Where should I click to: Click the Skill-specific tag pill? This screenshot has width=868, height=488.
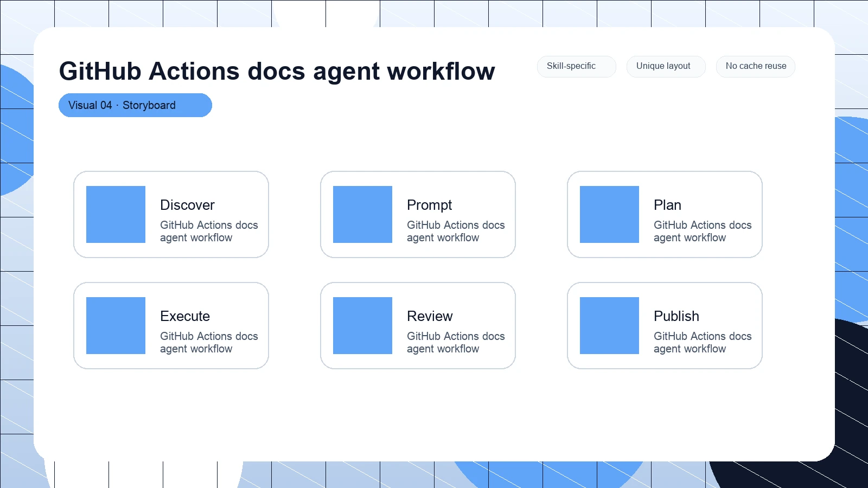point(576,66)
